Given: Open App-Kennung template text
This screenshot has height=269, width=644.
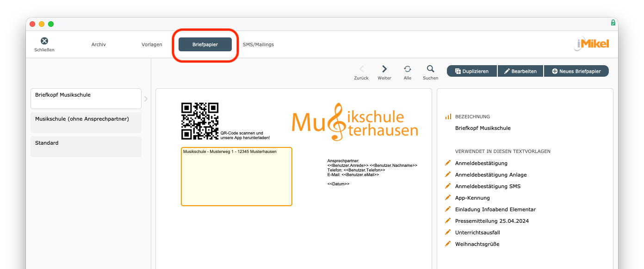Looking at the screenshot, I should (x=472, y=198).
